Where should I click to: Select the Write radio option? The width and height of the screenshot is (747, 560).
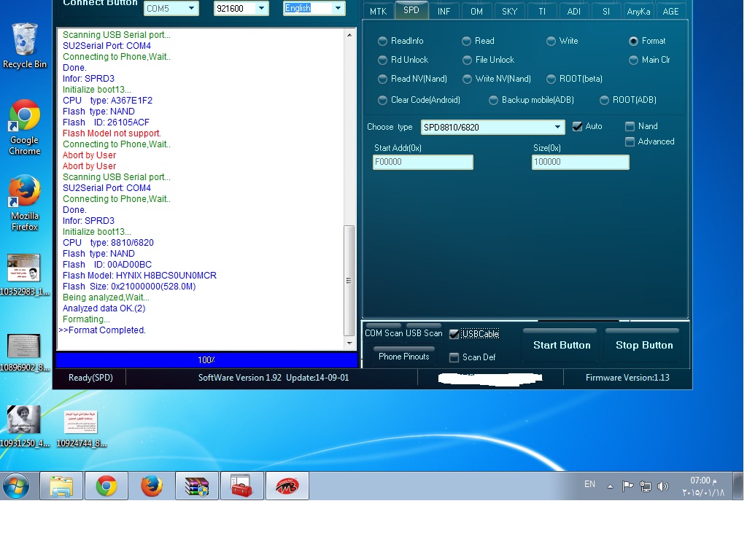tap(562, 41)
